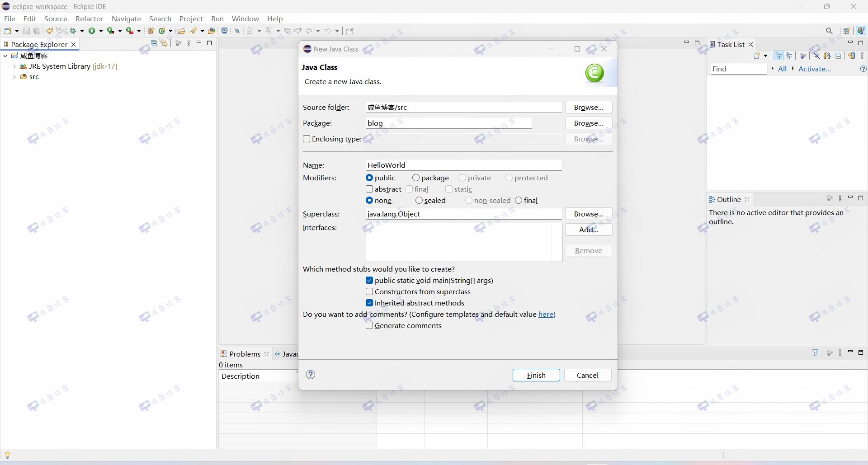Click the Next Annotation icon
868x465 pixels.
pyautogui.click(x=250, y=31)
